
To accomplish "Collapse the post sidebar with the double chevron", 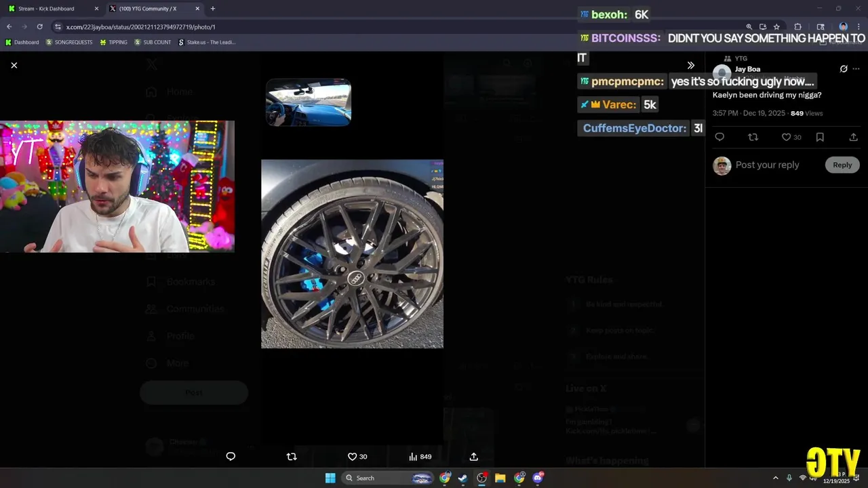I will click(690, 65).
